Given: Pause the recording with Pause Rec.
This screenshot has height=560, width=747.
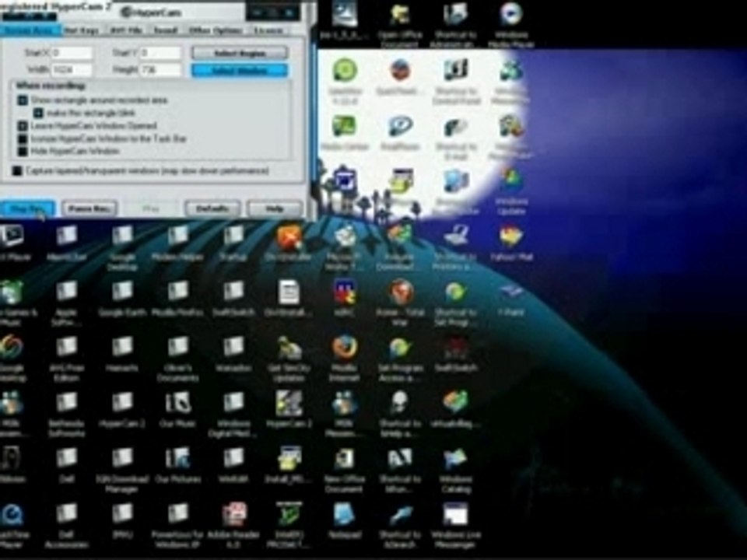Looking at the screenshot, I should (89, 208).
